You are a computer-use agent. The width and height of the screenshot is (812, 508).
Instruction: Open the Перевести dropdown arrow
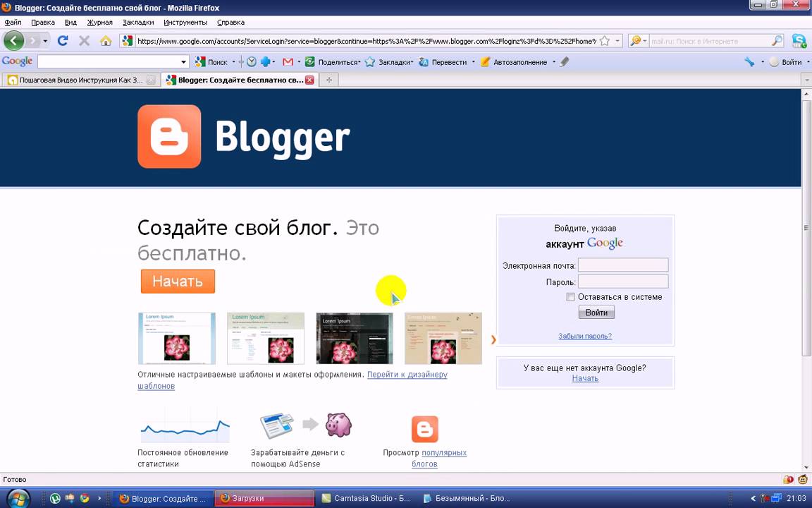[473, 61]
